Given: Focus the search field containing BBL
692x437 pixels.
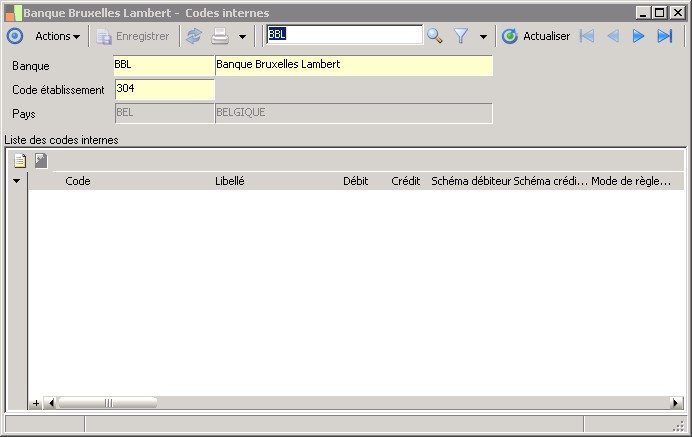Looking at the screenshot, I should 345,34.
